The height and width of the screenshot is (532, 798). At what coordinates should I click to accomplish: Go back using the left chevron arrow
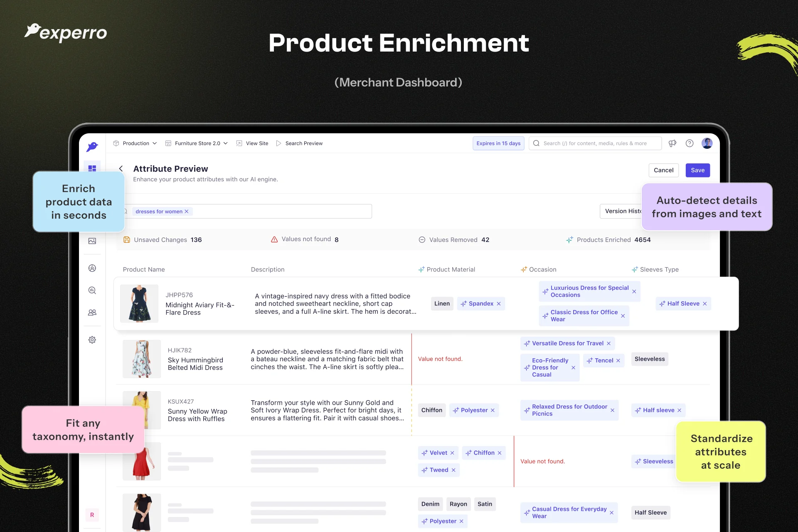[121, 169]
